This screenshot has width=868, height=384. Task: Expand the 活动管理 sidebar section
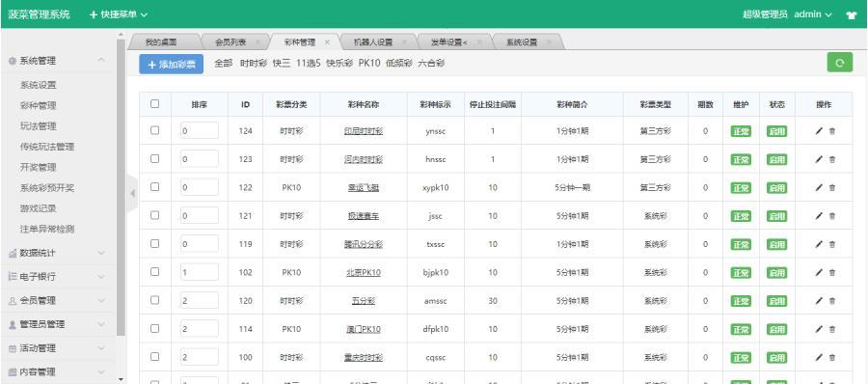[58, 348]
